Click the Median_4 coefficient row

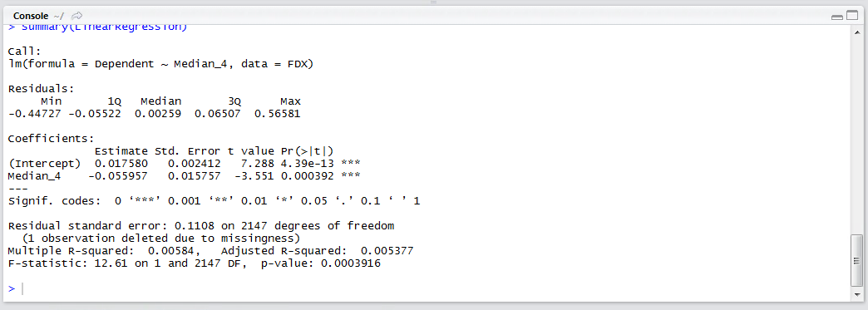click(x=185, y=176)
